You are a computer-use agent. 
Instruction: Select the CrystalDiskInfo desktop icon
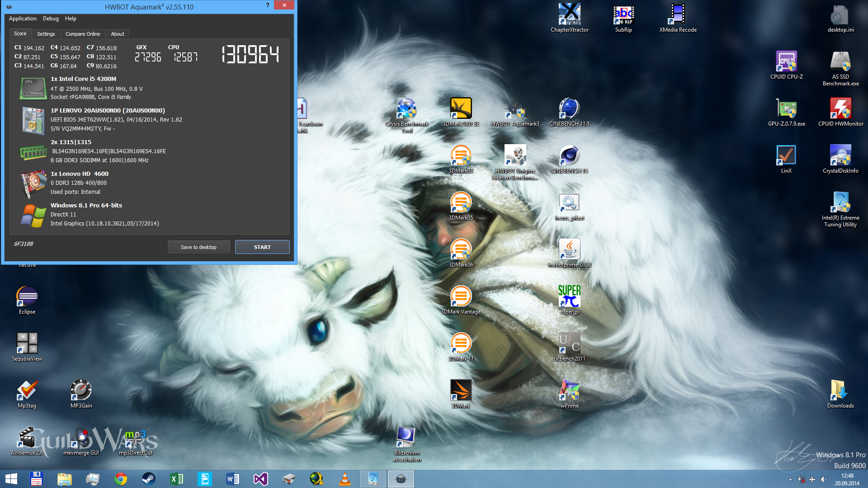pos(840,159)
